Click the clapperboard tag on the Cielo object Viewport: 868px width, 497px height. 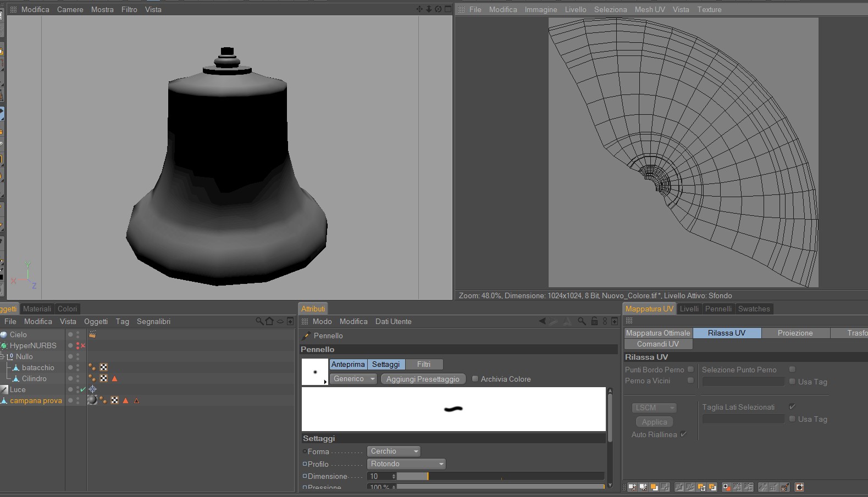92,334
